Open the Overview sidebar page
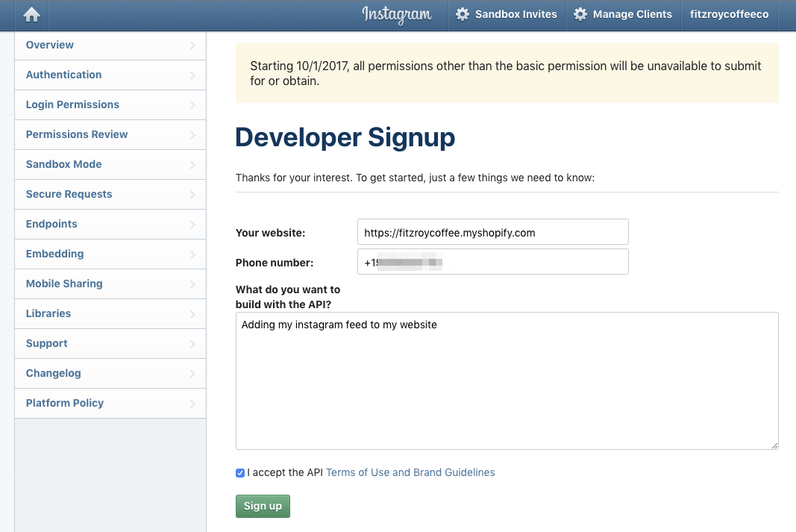This screenshot has height=532, width=796. click(110, 46)
